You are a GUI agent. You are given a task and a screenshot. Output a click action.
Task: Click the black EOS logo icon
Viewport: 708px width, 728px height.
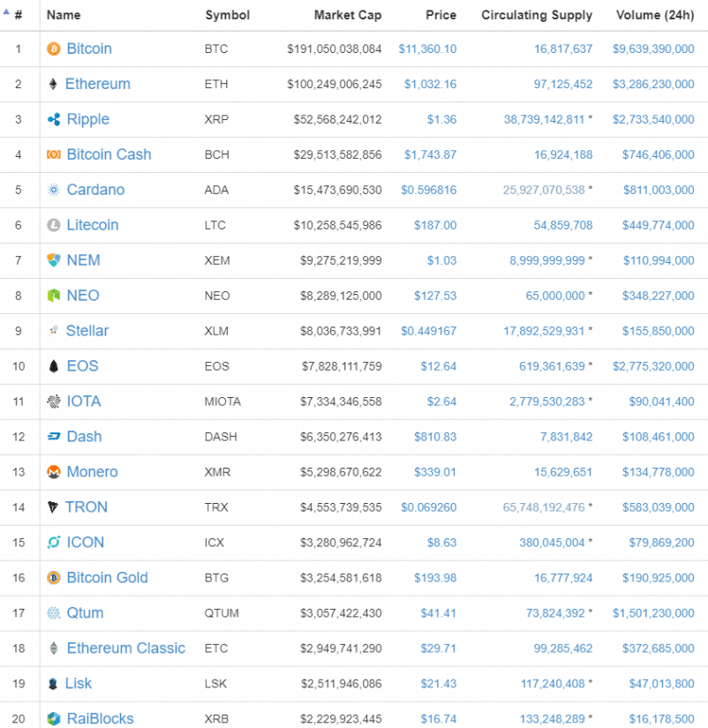[54, 366]
